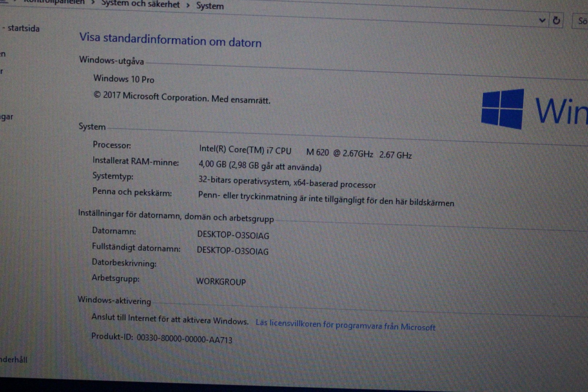Go to 'System och säkerhet' breadcrumb
This screenshot has height=392, width=588.
point(140,4)
